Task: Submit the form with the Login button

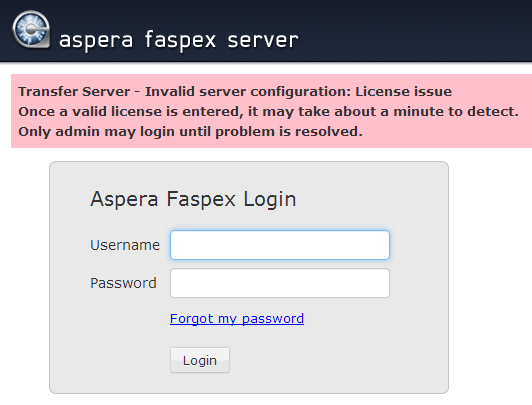Action: point(200,360)
